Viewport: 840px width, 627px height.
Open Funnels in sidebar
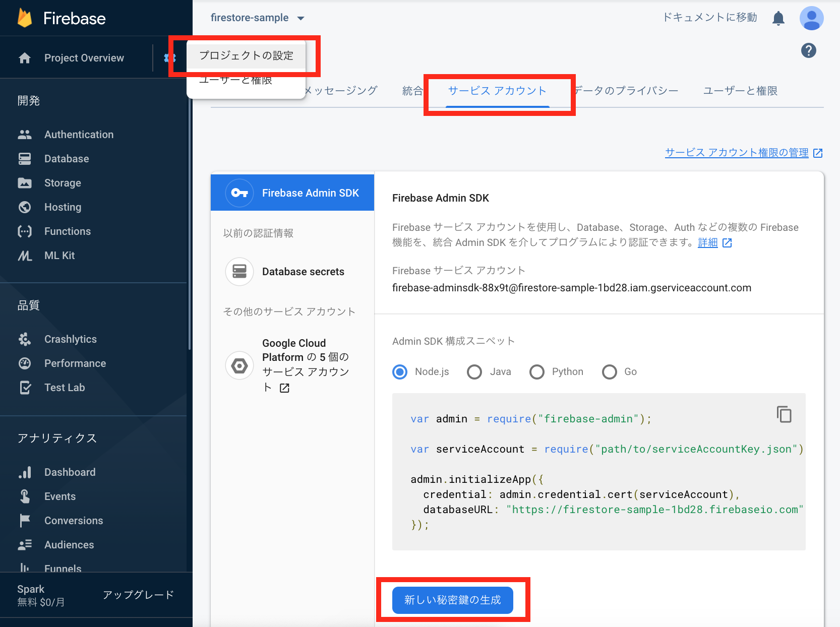click(x=63, y=569)
